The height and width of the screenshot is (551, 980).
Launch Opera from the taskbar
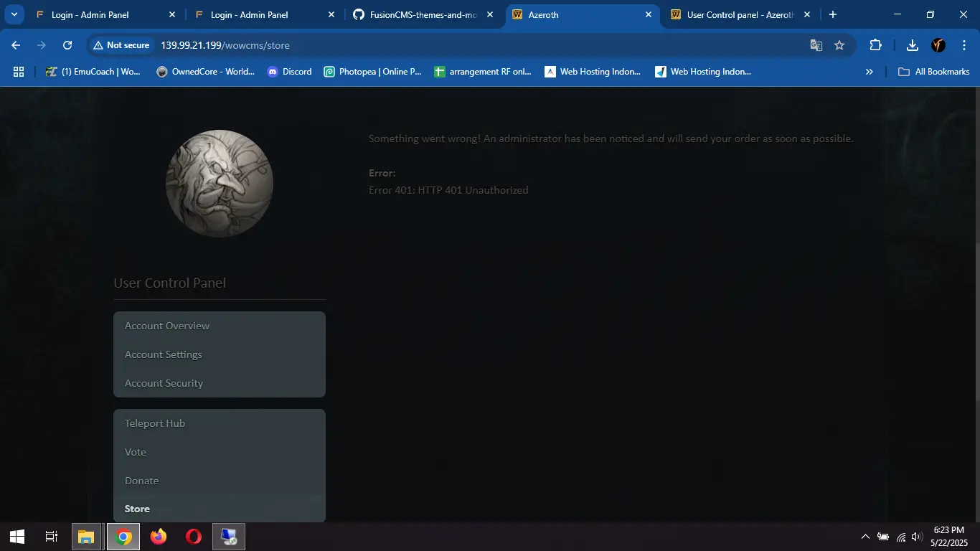(193, 537)
